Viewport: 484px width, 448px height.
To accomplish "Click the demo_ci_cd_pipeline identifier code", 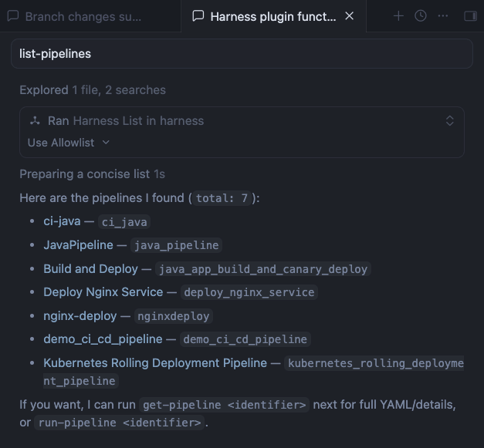I will pos(245,339).
